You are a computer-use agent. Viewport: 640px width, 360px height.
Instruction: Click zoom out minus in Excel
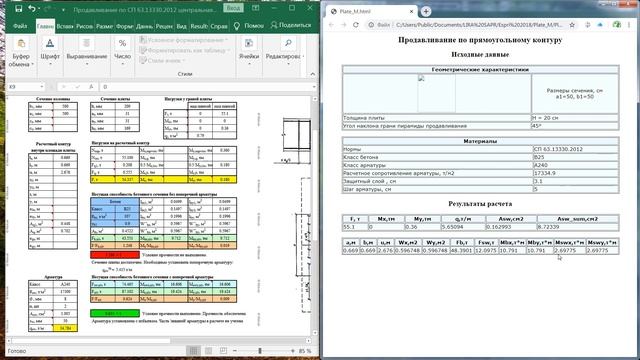point(235,351)
